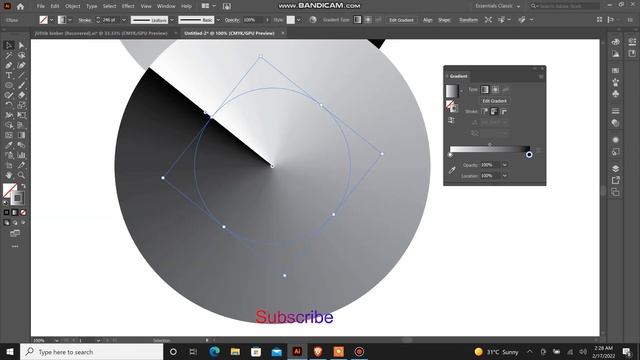Select the black gradient stop
The image size is (640, 360).
pos(529,155)
